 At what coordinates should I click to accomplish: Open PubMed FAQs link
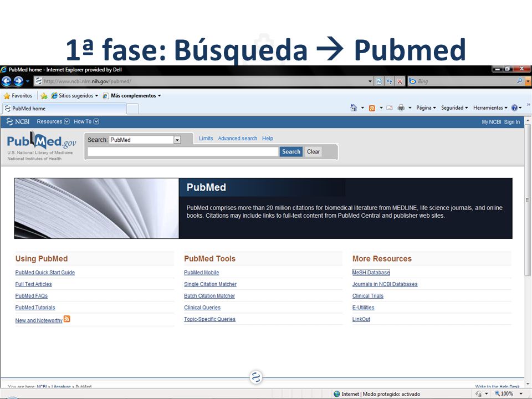click(31, 296)
